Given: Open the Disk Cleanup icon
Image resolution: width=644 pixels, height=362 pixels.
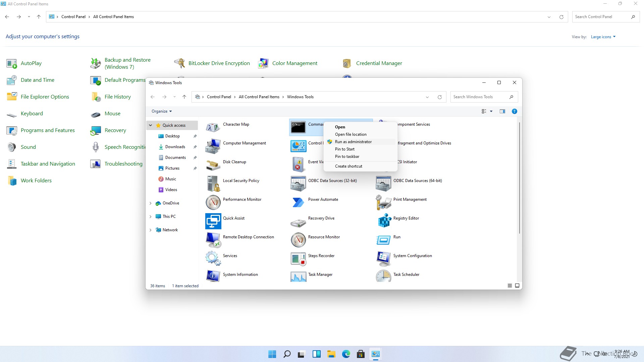Looking at the screenshot, I should tap(213, 165).
